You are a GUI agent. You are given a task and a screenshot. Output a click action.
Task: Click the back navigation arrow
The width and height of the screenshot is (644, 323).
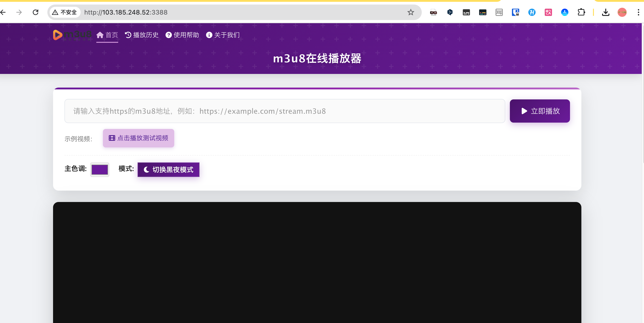pos(3,12)
